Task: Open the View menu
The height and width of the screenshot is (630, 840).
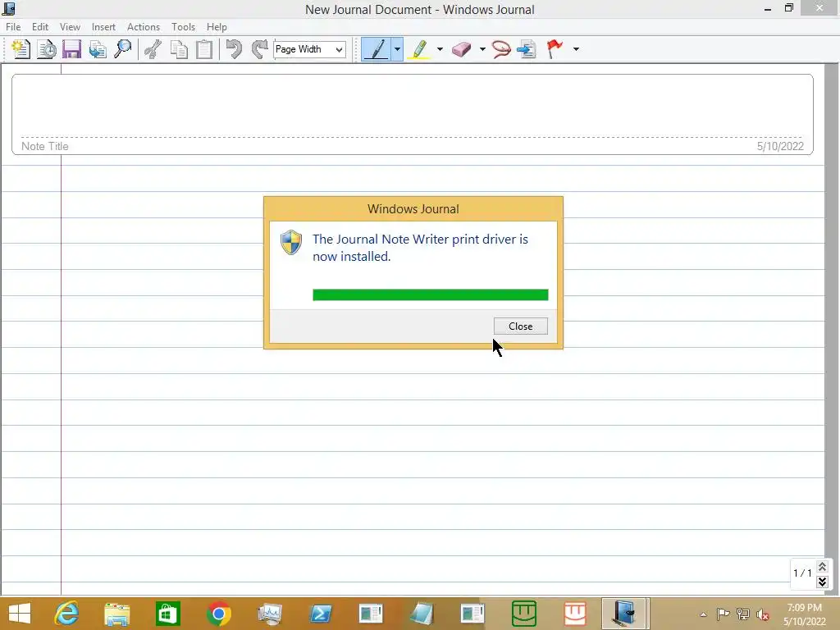Action: click(70, 27)
